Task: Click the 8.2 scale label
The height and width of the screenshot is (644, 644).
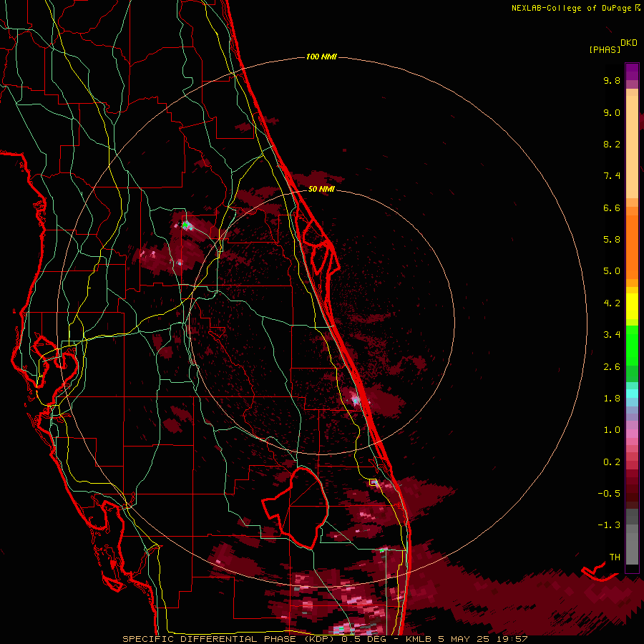Action: click(x=612, y=144)
